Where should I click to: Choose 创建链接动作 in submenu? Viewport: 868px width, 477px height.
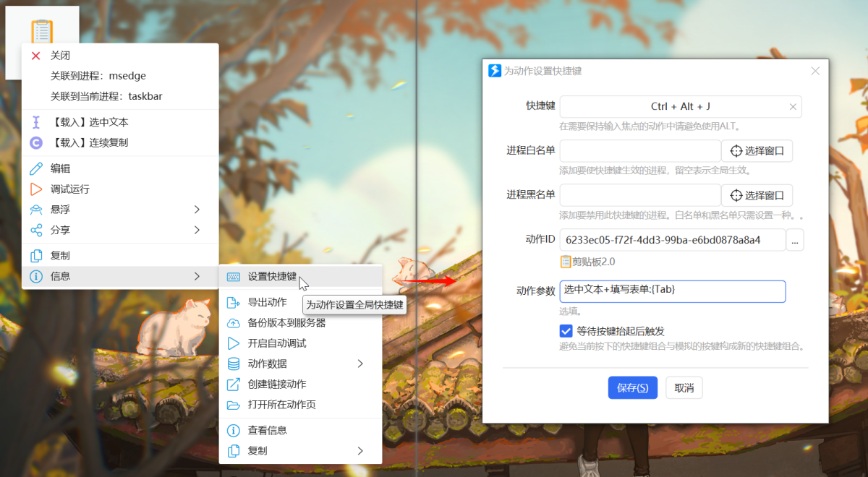[x=300, y=384]
